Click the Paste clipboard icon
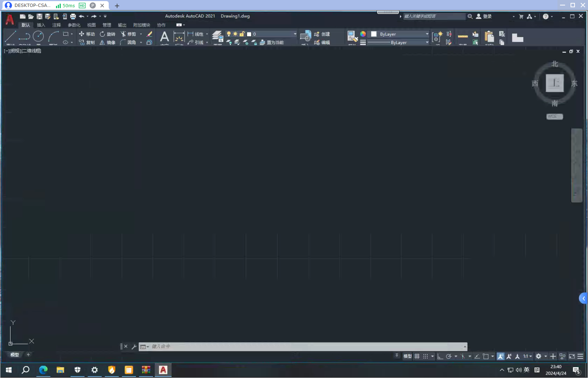This screenshot has width=588, height=378. (489, 37)
